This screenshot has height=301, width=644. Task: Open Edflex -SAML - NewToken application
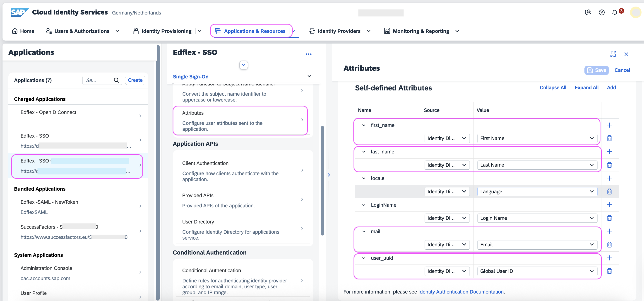78,206
